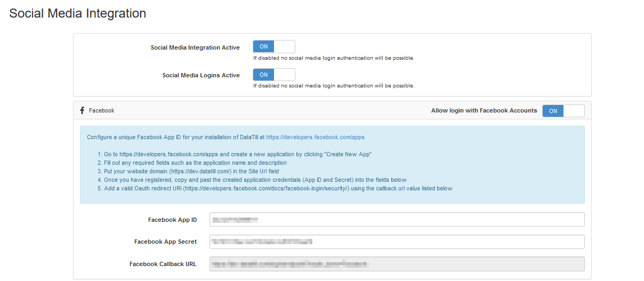The width and height of the screenshot is (644, 281).
Task: Click the 'Social Media Logins Active' label
Action: click(201, 75)
